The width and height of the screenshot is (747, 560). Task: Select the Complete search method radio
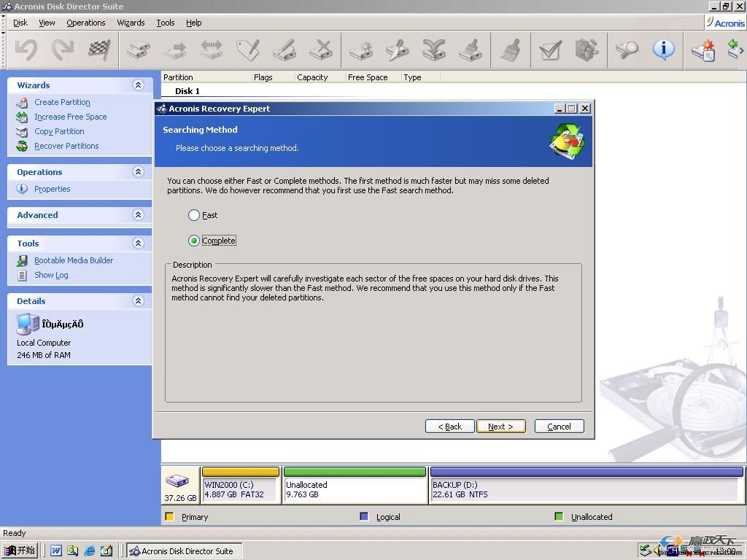coord(193,241)
